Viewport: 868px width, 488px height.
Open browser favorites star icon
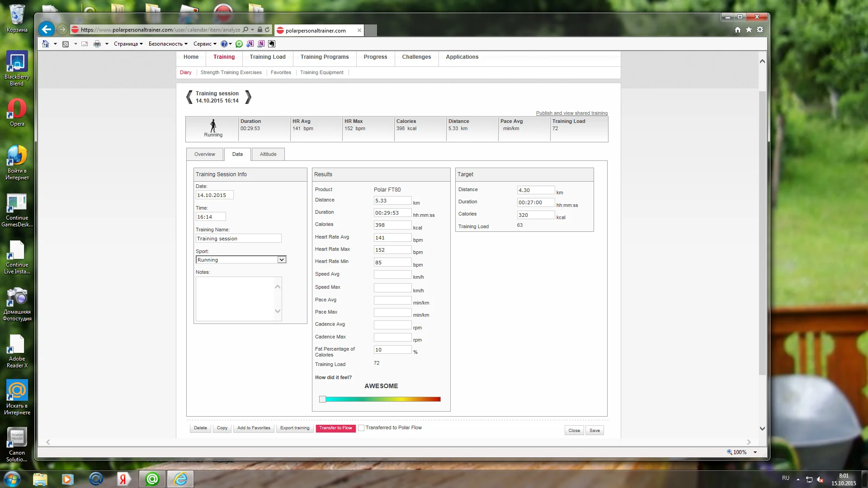(x=749, y=30)
